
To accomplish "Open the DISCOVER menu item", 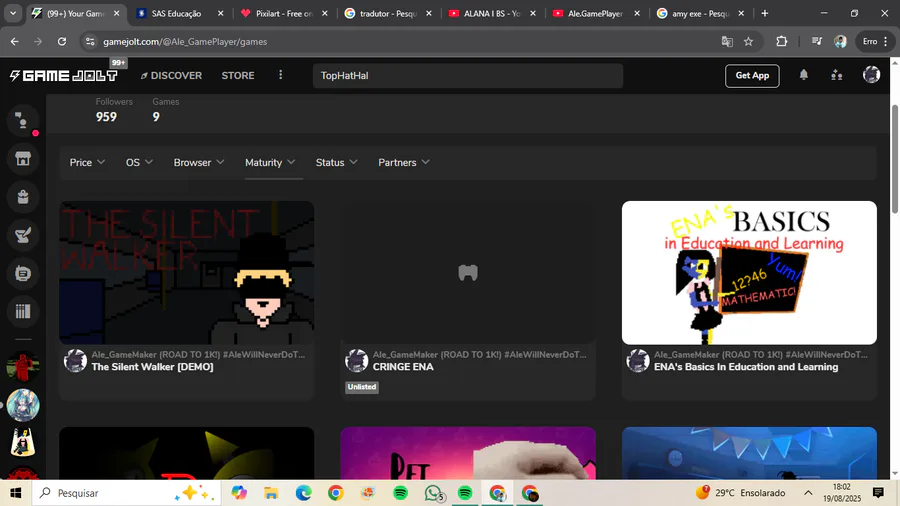I will [171, 75].
